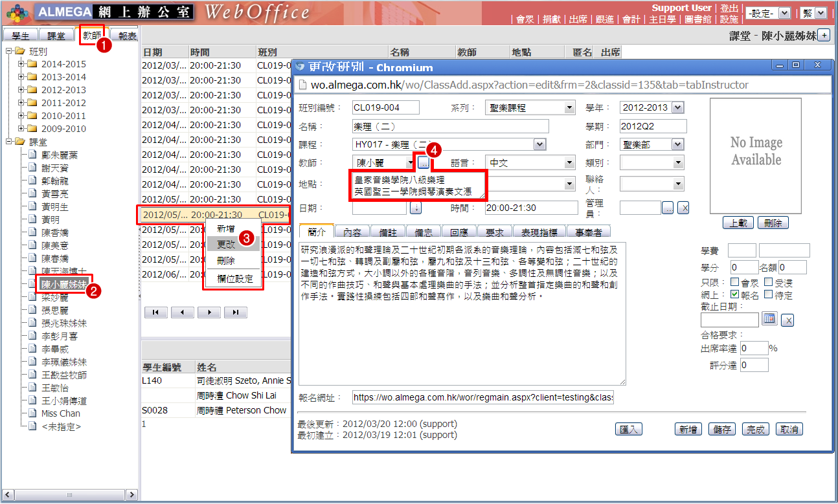Image resolution: width=838 pixels, height=504 pixels.
Task: Open the 學年 dropdown showing 2012-2013
Action: click(651, 107)
